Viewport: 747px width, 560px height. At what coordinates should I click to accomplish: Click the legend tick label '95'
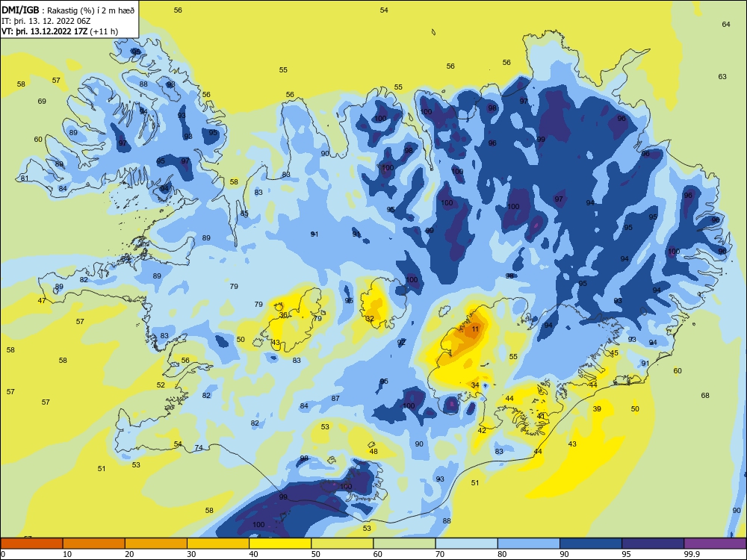627,554
